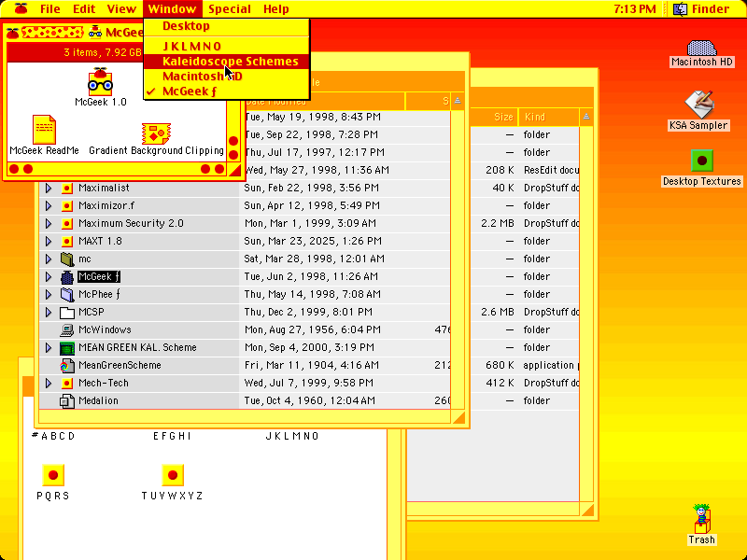This screenshot has width=747, height=560.
Task: Sort by the Kind column header
Action: point(549,118)
